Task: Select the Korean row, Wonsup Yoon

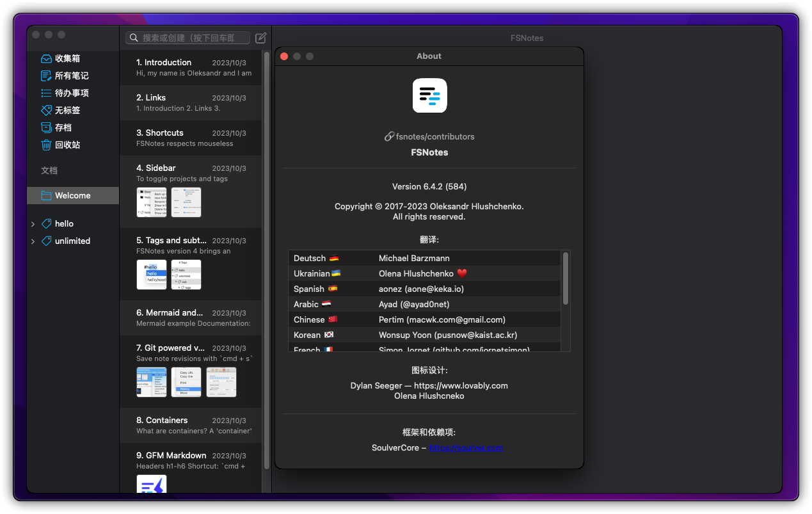Action: pyautogui.click(x=425, y=335)
